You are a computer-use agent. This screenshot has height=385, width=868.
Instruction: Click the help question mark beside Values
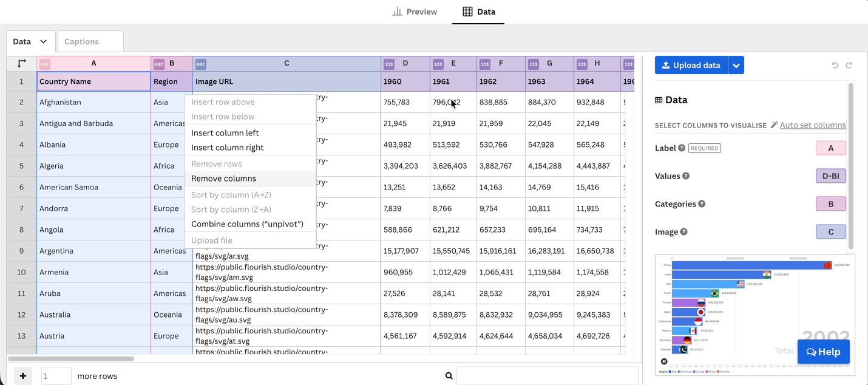point(686,176)
